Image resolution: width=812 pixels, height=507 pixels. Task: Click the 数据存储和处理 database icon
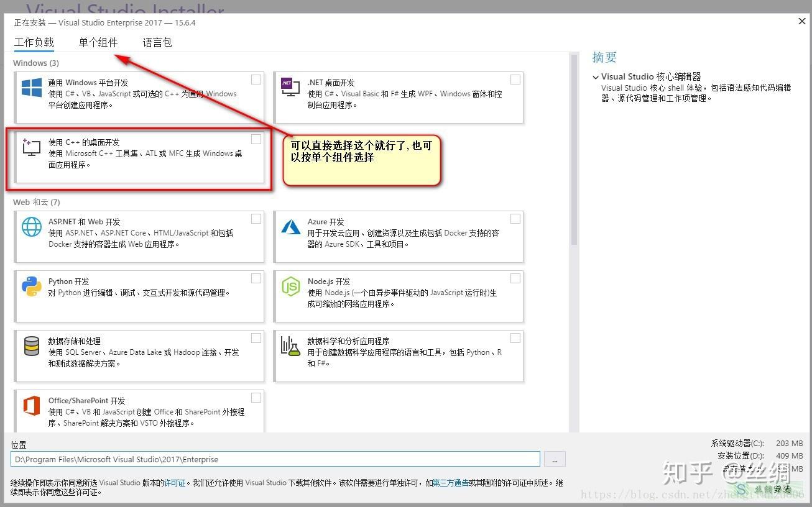(x=31, y=345)
